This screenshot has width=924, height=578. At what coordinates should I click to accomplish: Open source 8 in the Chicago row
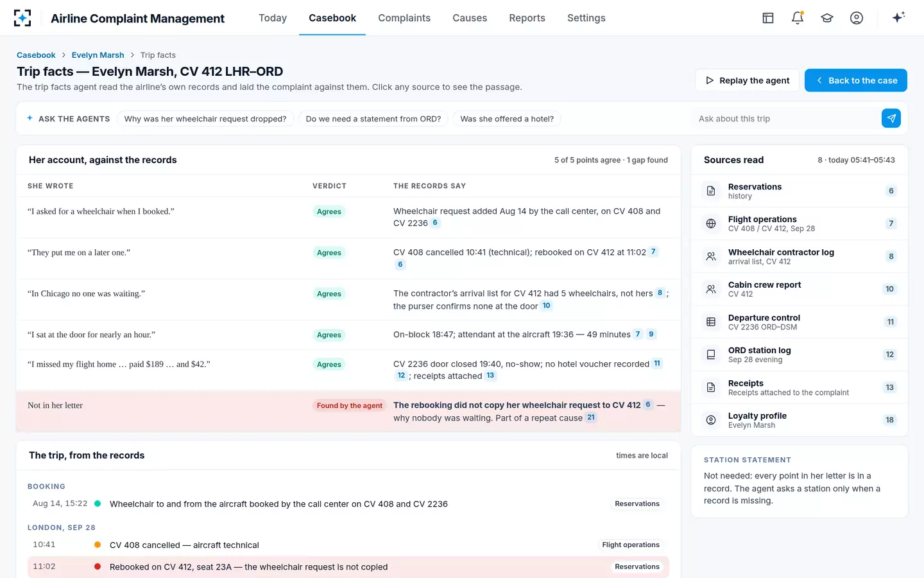(660, 293)
